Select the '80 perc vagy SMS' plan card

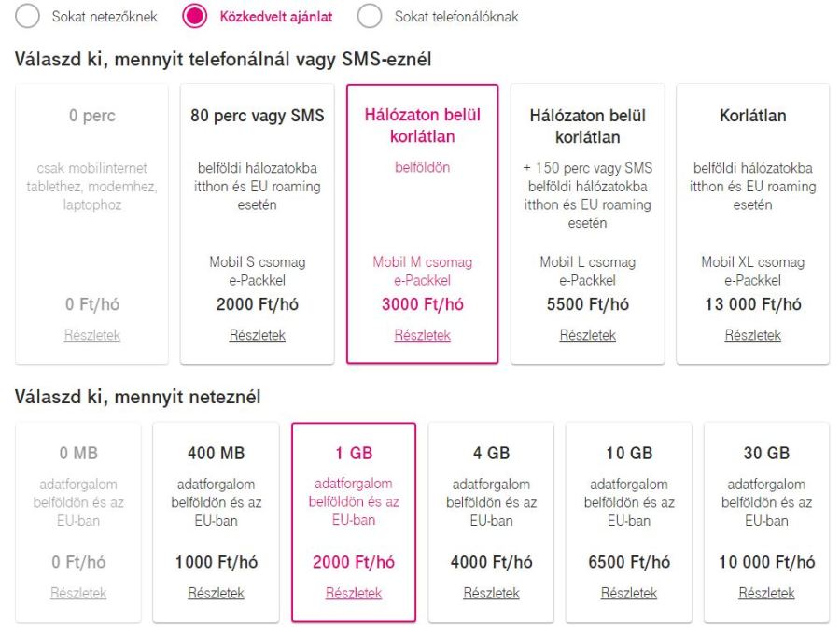[257, 224]
